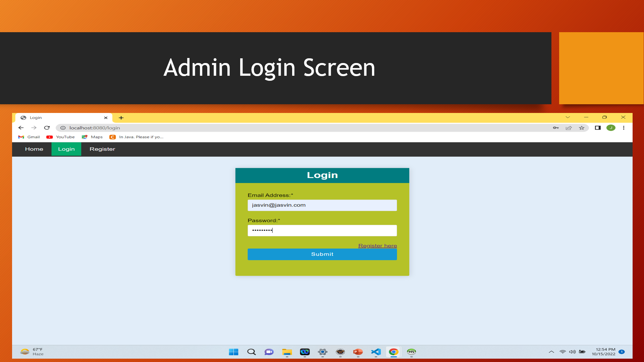644x362 pixels.
Task: Open Register in navigation bar
Action: [102, 149]
